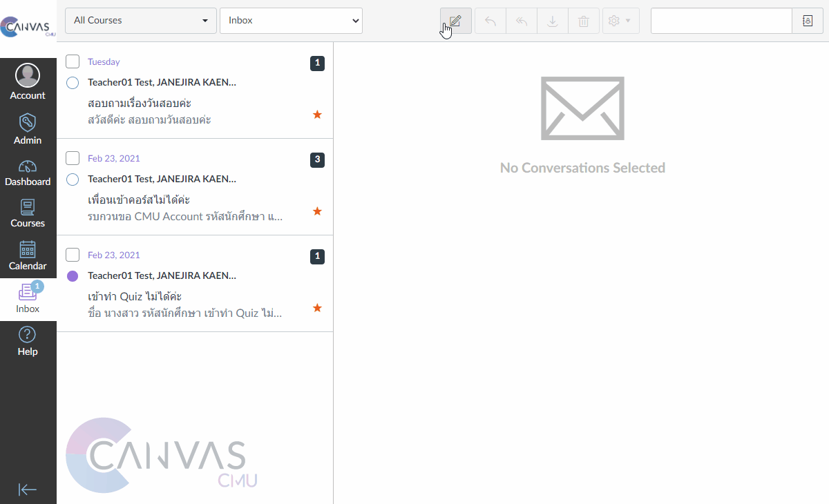
Task: Select the checkbox for เพื่อนเข้าคอร์สไม่ได้คะ conversation
Action: tap(73, 158)
